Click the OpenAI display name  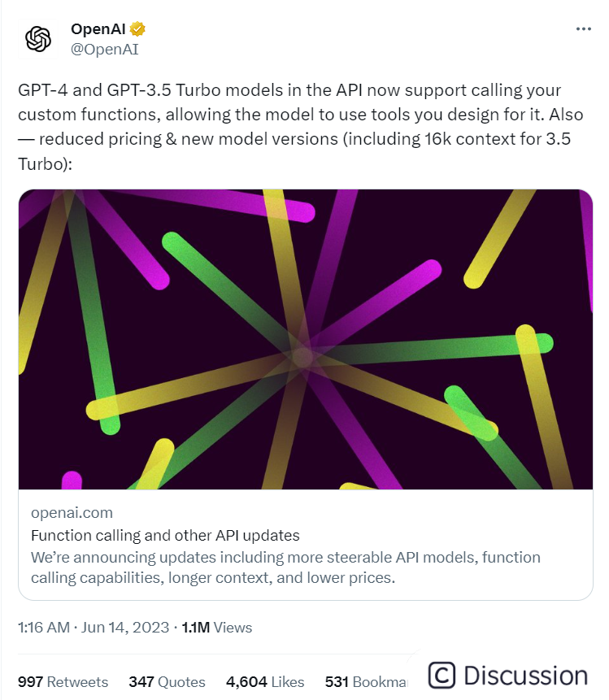(98, 29)
